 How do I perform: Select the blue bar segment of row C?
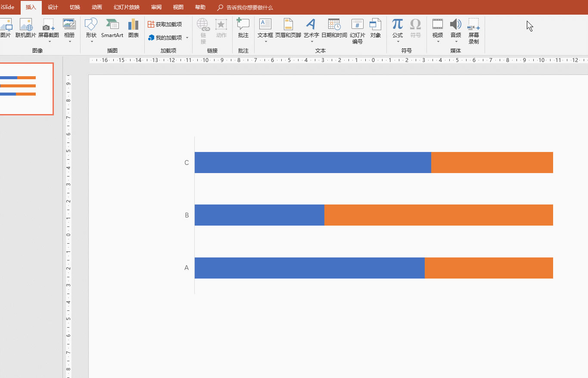click(x=313, y=162)
